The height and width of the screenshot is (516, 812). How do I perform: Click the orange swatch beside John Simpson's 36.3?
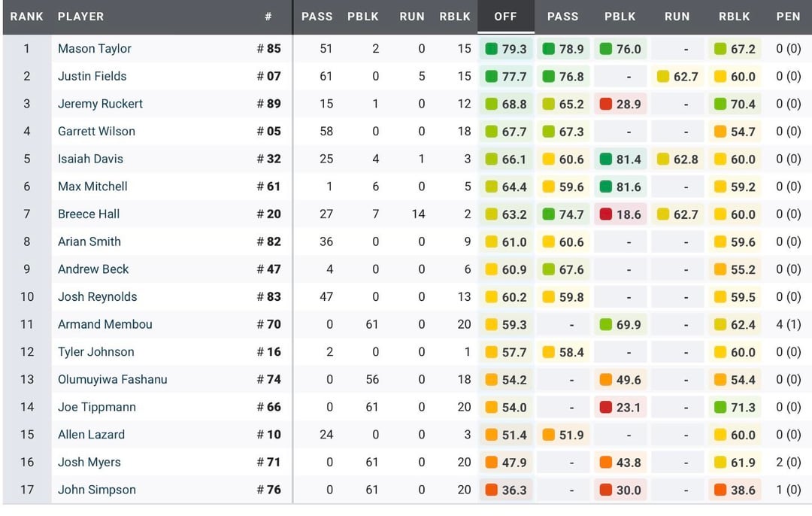tap(492, 490)
